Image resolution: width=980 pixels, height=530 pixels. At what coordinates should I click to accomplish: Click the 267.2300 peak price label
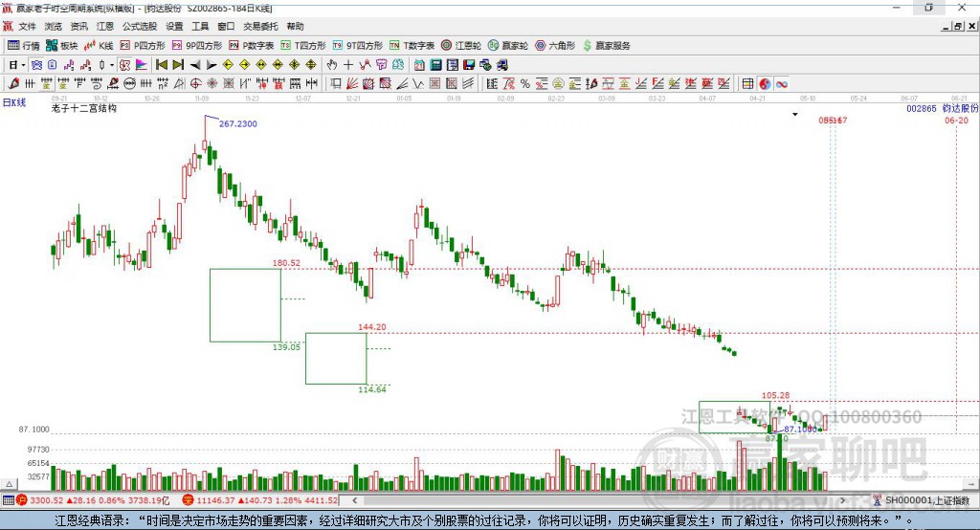pyautogui.click(x=238, y=123)
